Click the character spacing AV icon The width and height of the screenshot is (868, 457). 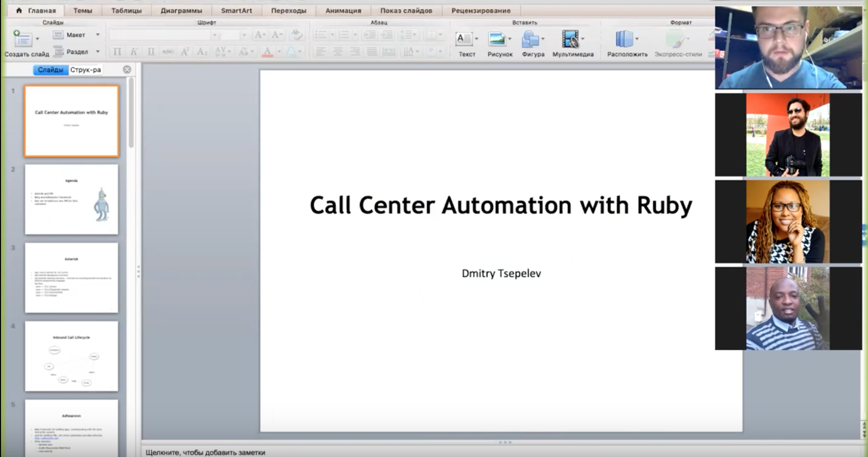pos(220,51)
